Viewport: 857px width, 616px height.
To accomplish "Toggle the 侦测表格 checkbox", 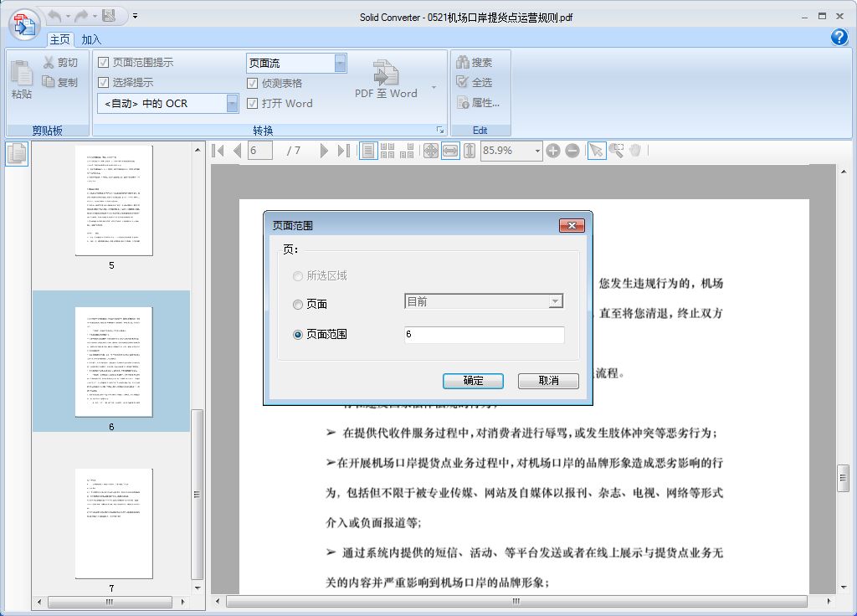I will [x=252, y=83].
